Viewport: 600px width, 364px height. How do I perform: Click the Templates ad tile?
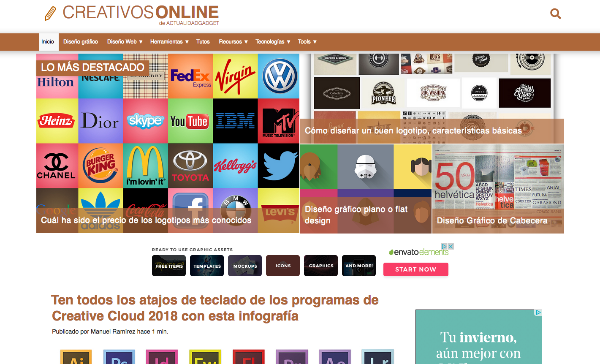click(207, 266)
